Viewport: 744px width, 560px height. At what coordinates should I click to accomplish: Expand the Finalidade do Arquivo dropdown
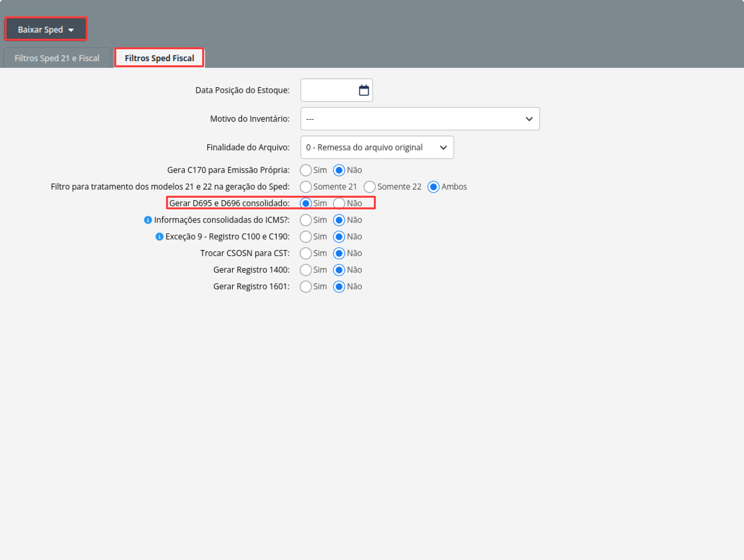[377, 147]
